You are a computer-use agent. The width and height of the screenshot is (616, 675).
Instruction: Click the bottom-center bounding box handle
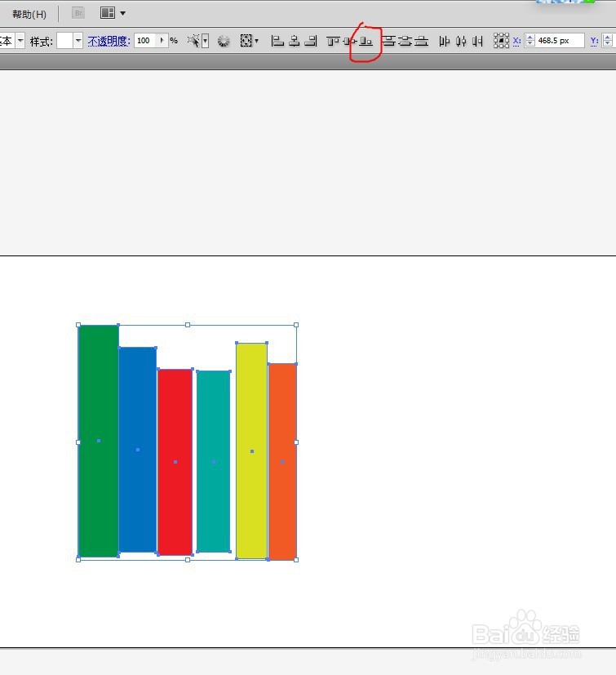pos(188,560)
